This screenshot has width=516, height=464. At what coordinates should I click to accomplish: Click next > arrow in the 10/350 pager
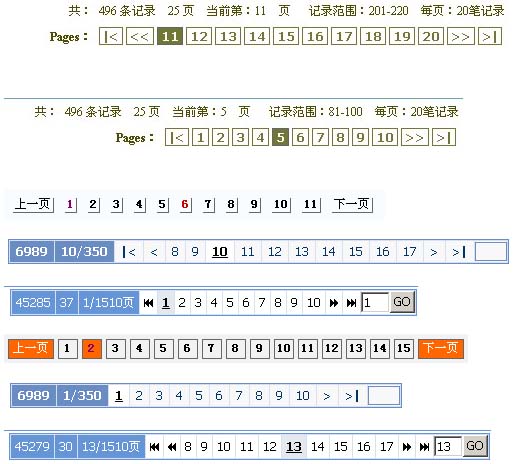(x=434, y=252)
